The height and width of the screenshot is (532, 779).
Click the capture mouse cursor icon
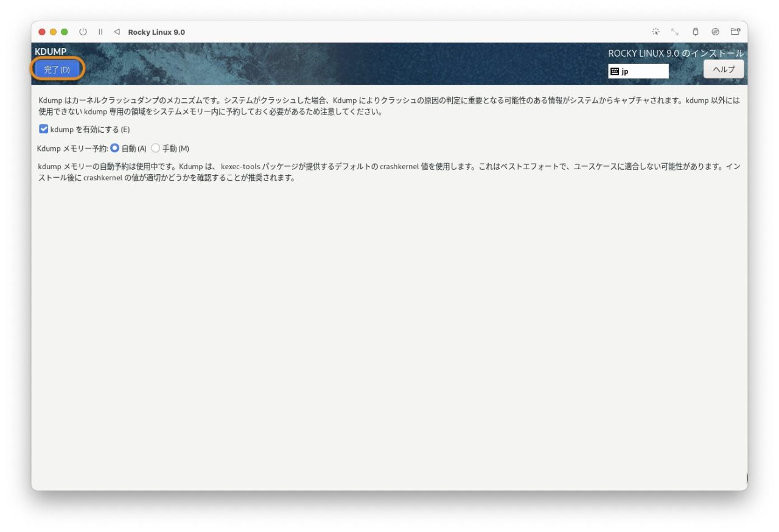[x=655, y=31]
